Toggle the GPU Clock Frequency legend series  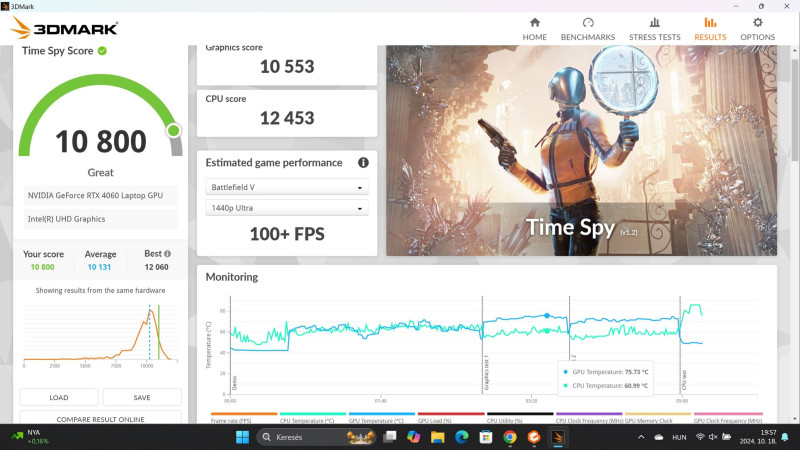click(728, 418)
